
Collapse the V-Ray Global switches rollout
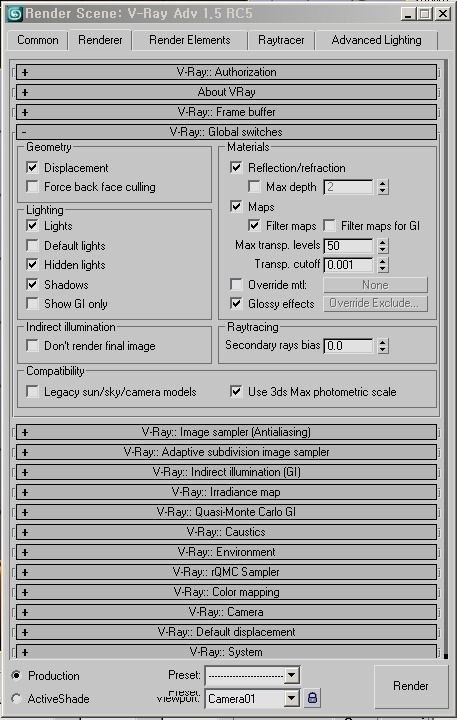[x=226, y=132]
